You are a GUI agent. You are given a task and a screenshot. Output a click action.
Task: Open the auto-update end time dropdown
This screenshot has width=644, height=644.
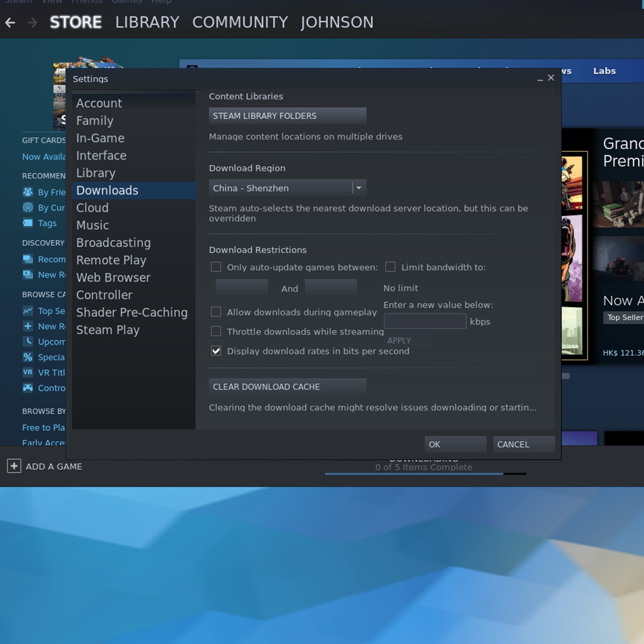(x=331, y=287)
